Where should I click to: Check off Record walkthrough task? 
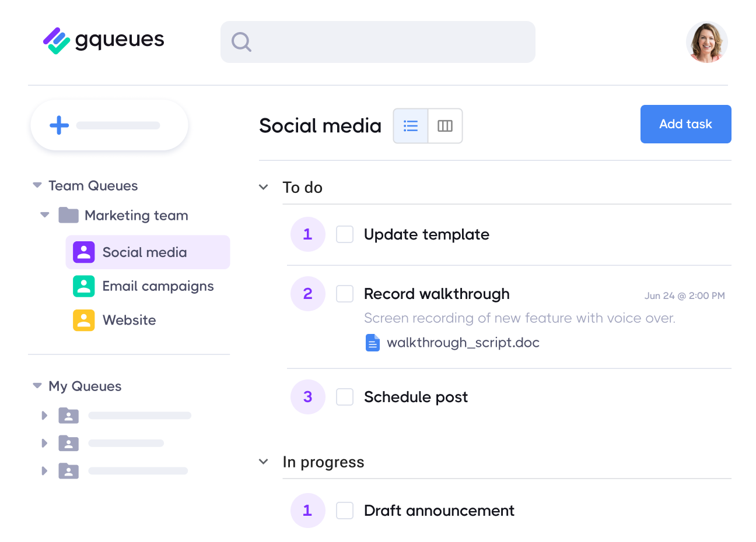coord(345,294)
